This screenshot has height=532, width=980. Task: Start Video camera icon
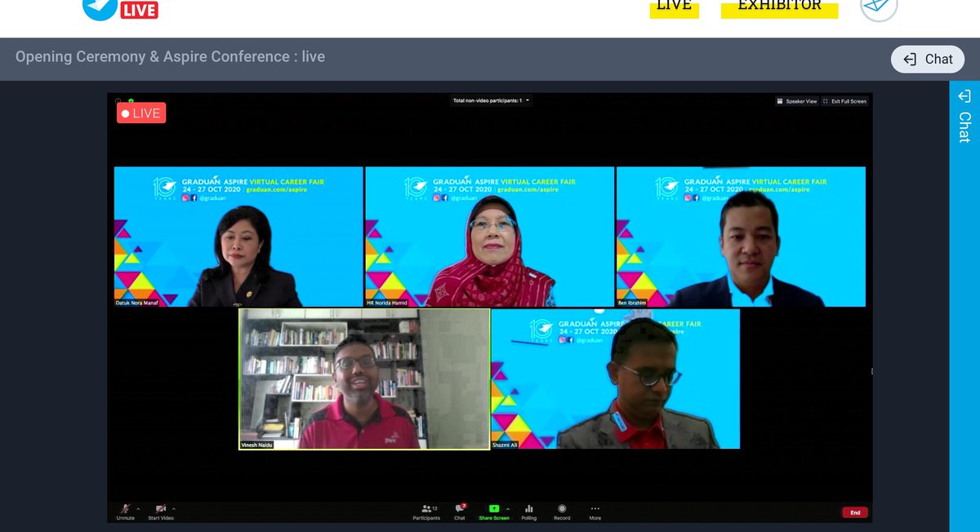point(161,511)
